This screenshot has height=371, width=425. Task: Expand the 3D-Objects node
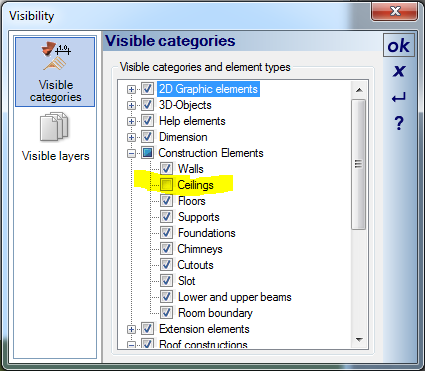pyautogui.click(x=131, y=105)
